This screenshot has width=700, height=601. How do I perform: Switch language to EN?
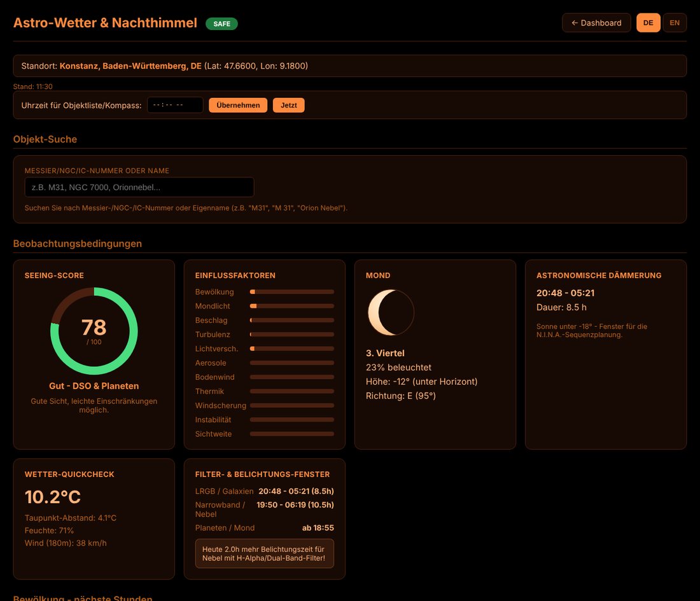tap(675, 23)
